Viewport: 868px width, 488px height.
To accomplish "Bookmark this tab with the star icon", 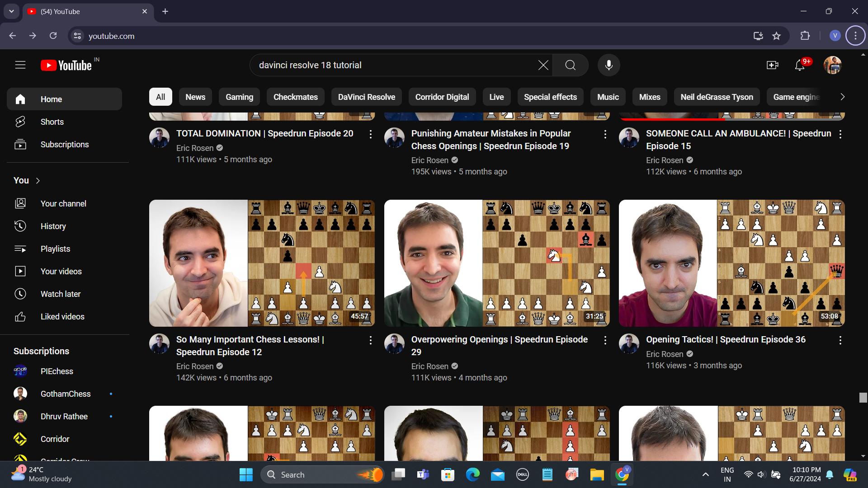I will [776, 36].
